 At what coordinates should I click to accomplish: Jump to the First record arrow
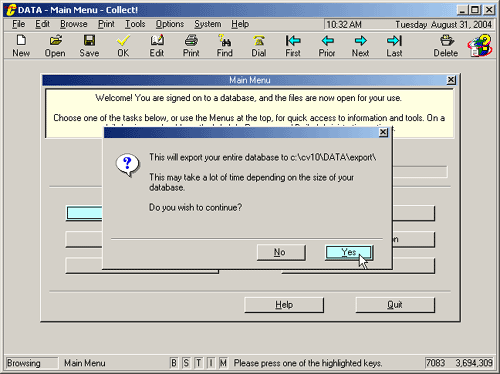point(293,41)
